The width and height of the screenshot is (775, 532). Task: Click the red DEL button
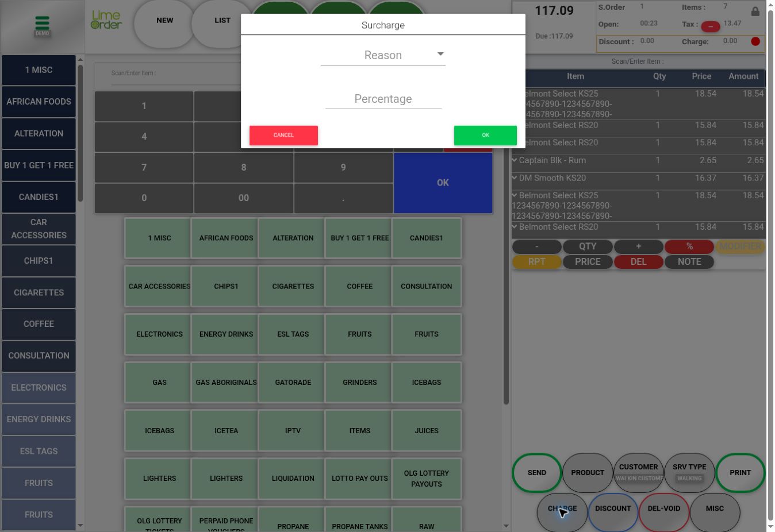point(638,262)
